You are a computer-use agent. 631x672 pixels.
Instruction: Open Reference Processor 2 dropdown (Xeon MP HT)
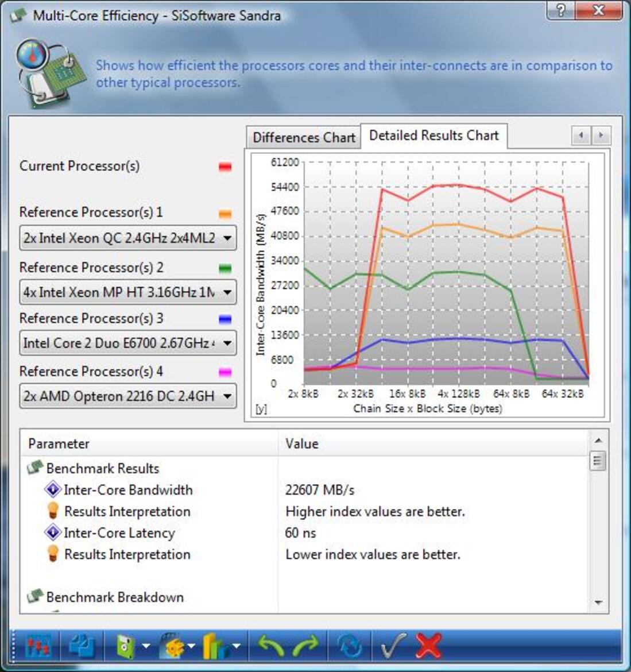click(127, 292)
